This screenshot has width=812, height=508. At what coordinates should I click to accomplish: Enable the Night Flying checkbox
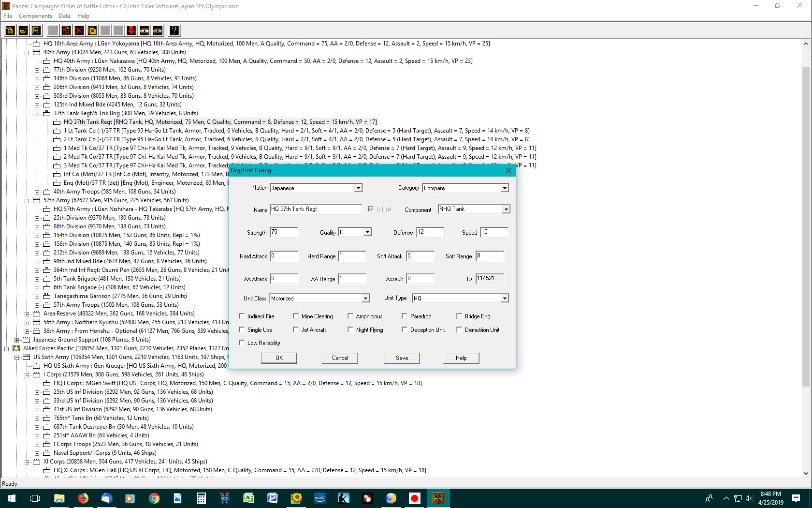(x=350, y=329)
